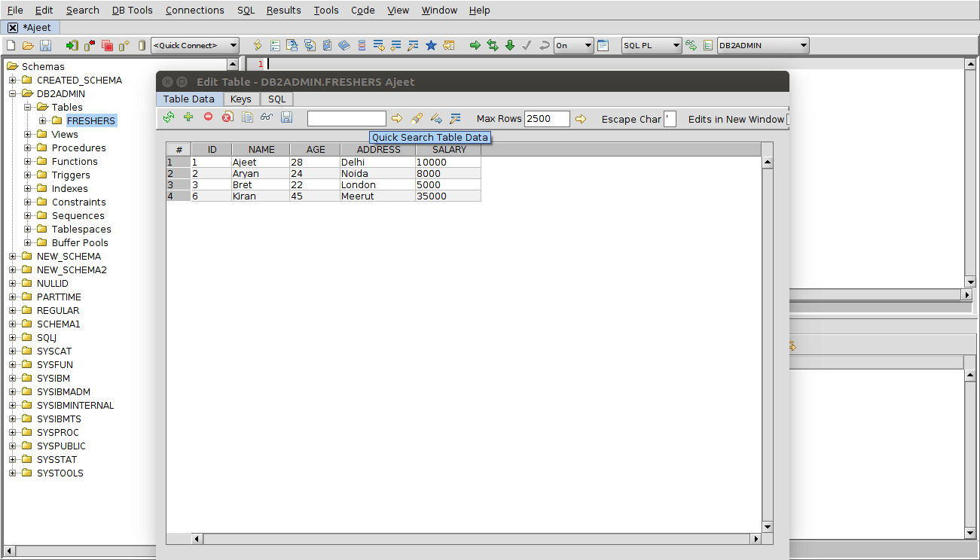Select the Sequences folder in tree

(78, 216)
